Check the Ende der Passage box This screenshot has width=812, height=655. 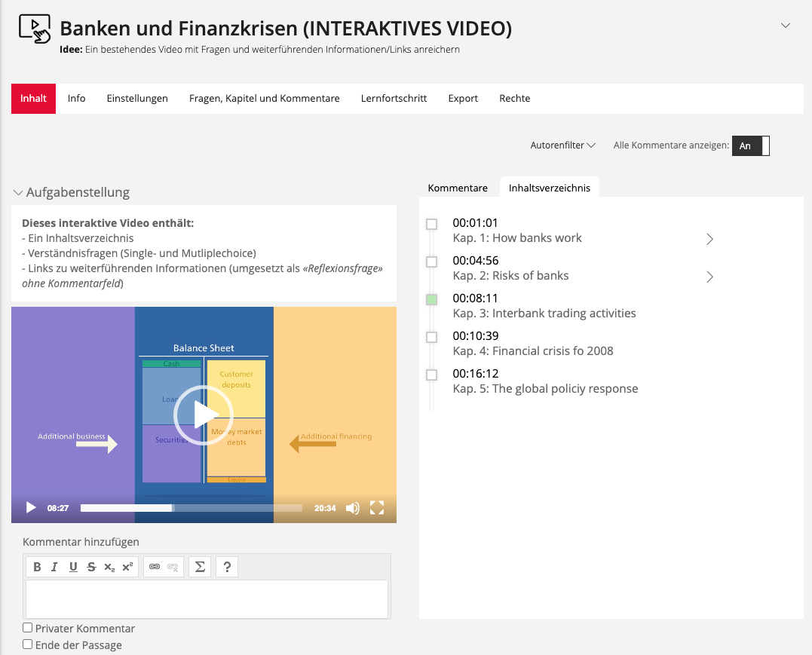tap(28, 644)
